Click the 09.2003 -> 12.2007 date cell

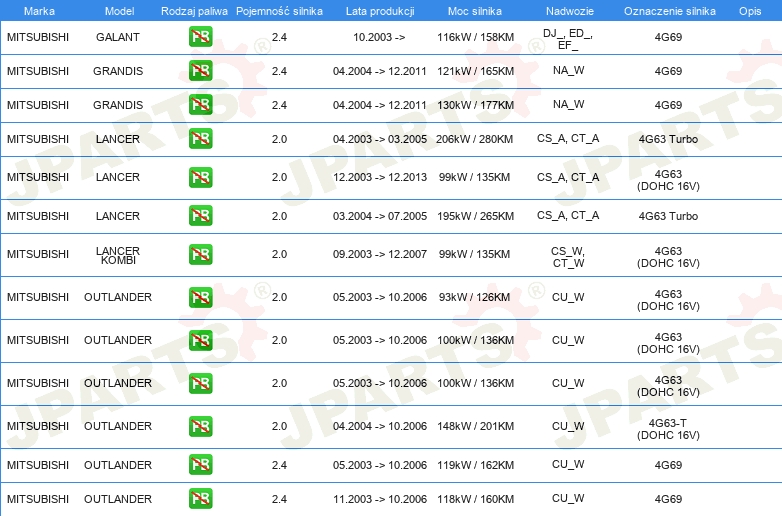pyautogui.click(x=380, y=254)
